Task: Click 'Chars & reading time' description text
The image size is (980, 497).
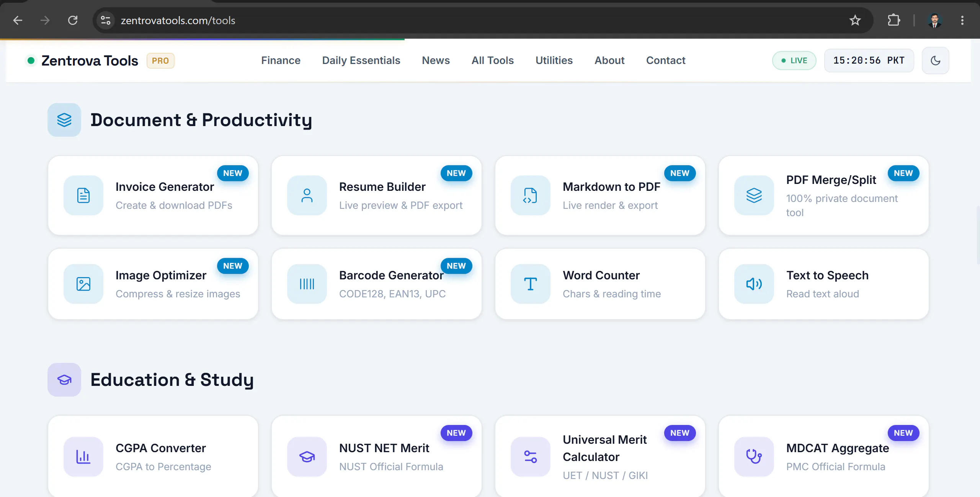Action: (x=612, y=294)
